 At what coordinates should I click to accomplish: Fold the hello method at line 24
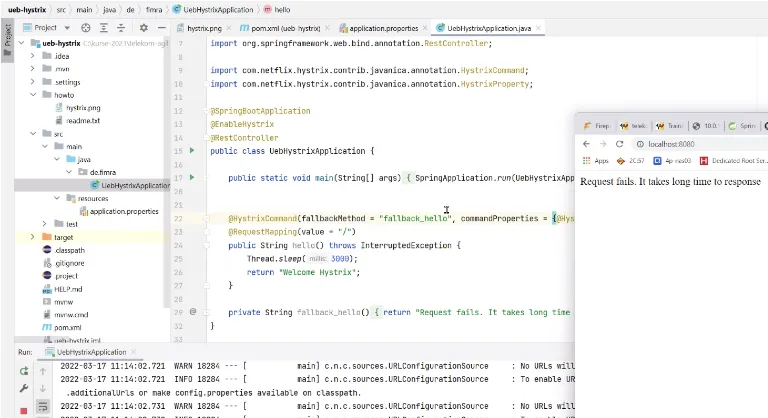point(206,245)
